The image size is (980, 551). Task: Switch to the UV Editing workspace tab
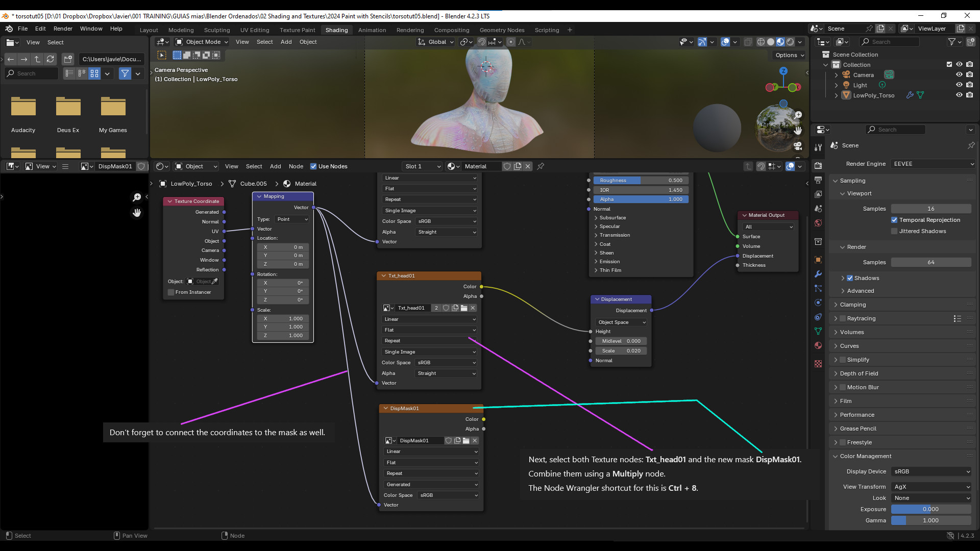(x=255, y=30)
